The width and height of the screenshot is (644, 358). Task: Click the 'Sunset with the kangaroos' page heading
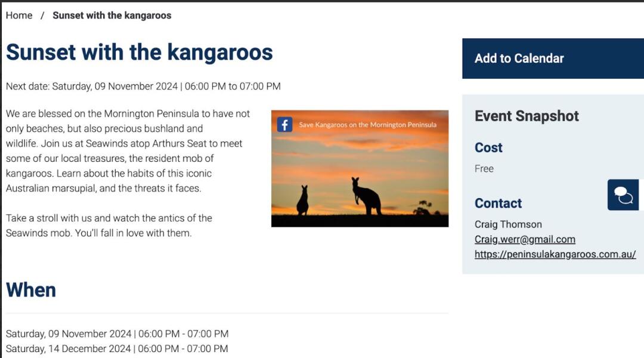tap(139, 53)
